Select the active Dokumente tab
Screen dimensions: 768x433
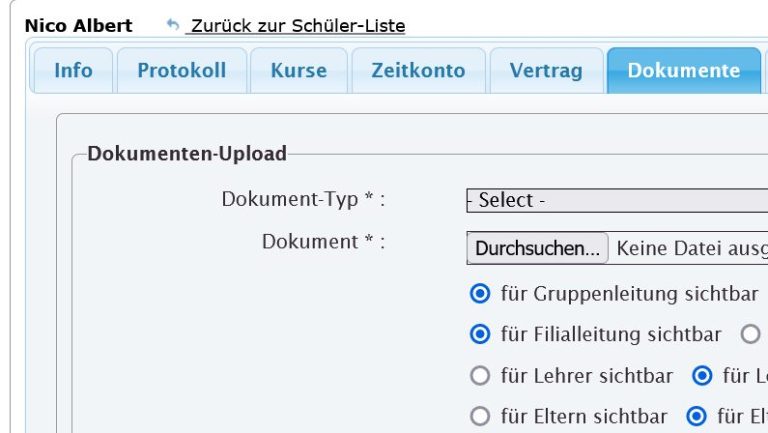coord(684,71)
